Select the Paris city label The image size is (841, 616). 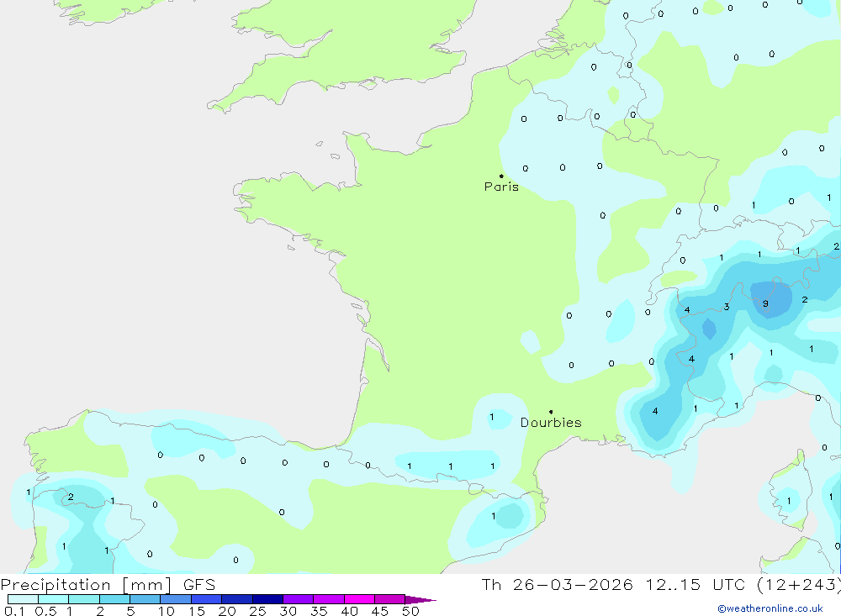pos(501,187)
